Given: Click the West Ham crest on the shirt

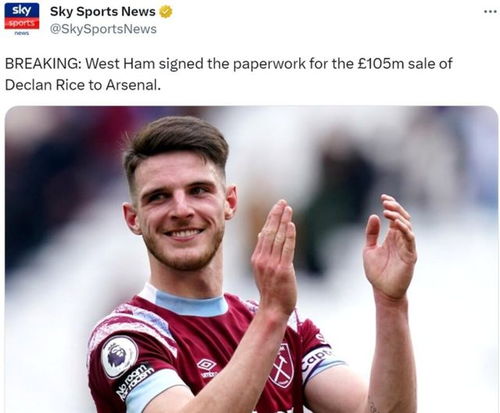Looking at the screenshot, I should click(x=281, y=366).
